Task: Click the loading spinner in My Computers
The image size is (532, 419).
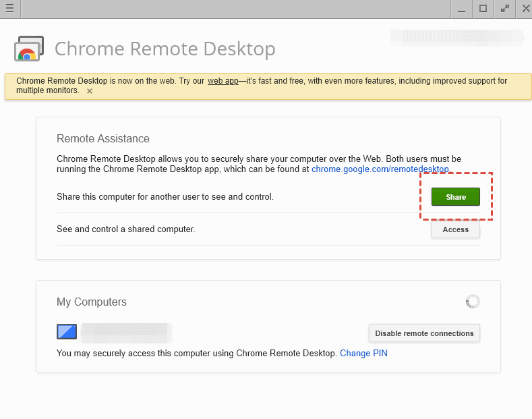Action: (x=473, y=302)
